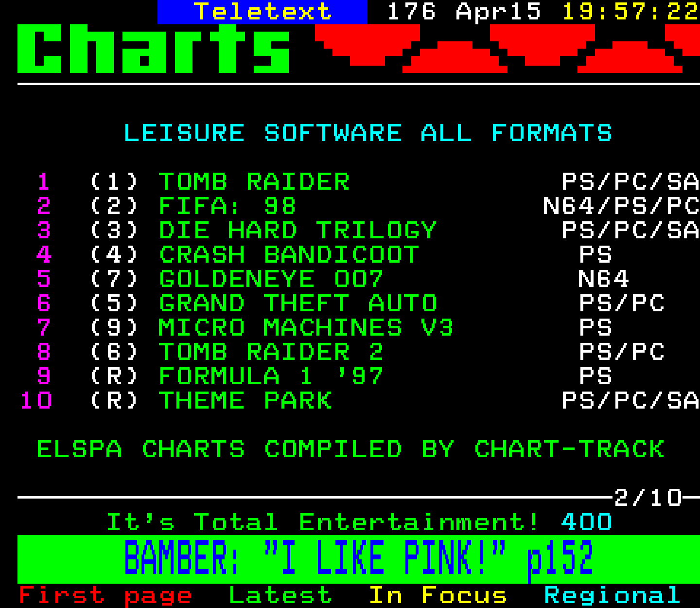Select the green Latest link
700x608 pixels.
280,596
